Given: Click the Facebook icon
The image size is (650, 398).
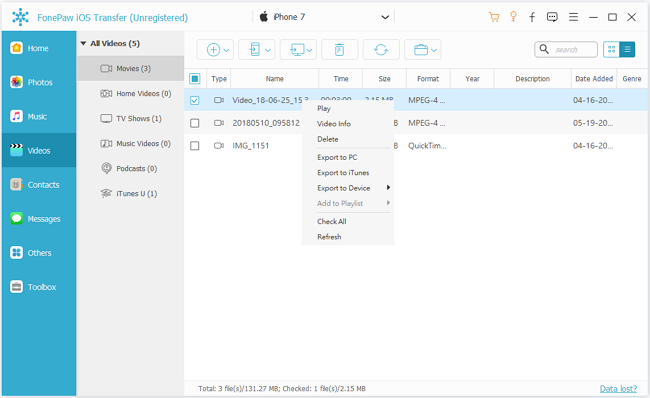Looking at the screenshot, I should 532,17.
